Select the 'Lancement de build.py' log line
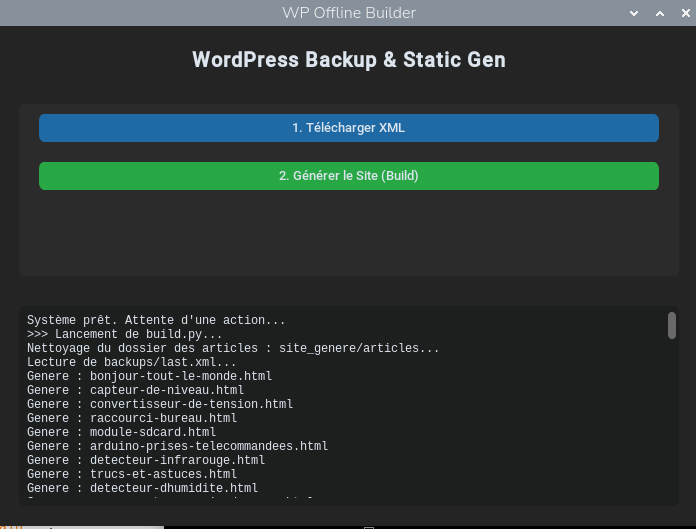Image resolution: width=696 pixels, height=529 pixels. (x=125, y=334)
